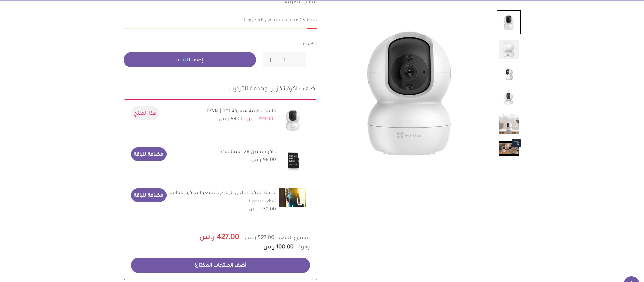
Task: Select the room scene thumbnail
Action: (509, 124)
